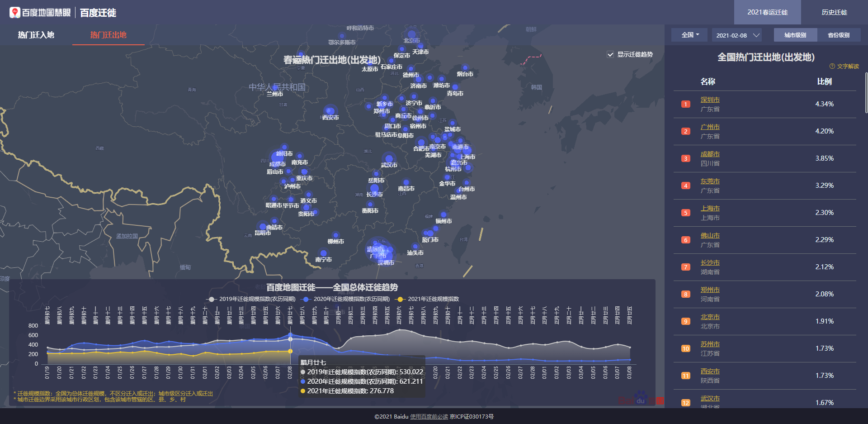Click rank badge 4 for 东莞市
The image size is (868, 424).
pyautogui.click(x=685, y=186)
